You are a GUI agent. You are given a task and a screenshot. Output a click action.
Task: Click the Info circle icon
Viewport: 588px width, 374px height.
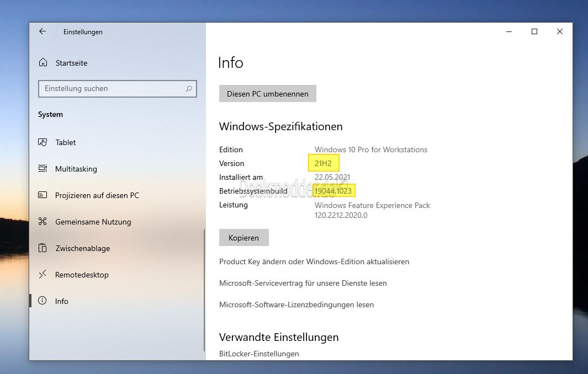pyautogui.click(x=43, y=301)
